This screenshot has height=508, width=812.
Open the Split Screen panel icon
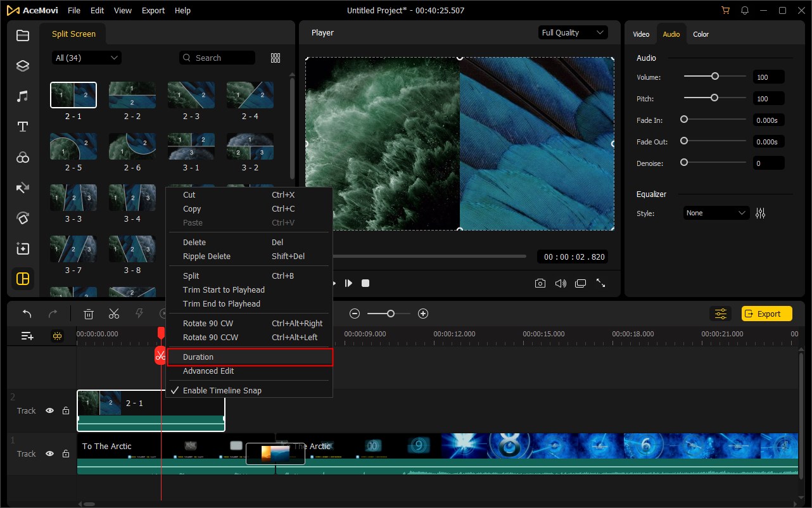click(23, 279)
